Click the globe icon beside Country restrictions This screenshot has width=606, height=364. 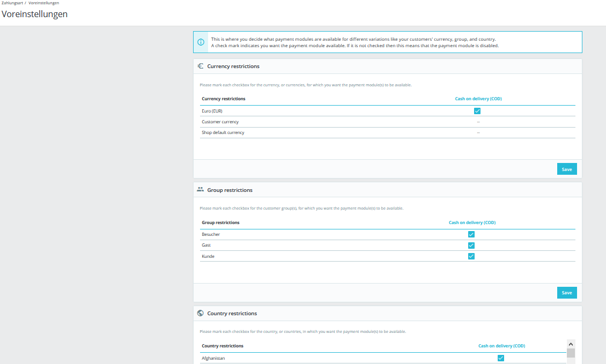pos(200,313)
